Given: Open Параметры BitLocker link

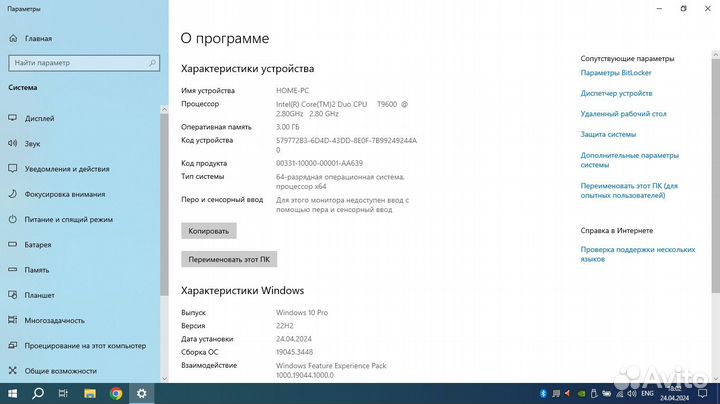Looking at the screenshot, I should [x=616, y=73].
